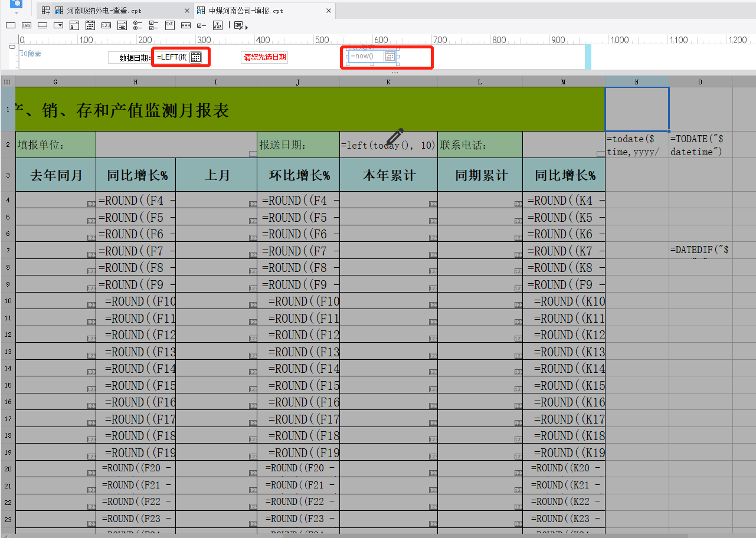
Task: Select the 联系电话: cell
Action: pyautogui.click(x=480, y=145)
